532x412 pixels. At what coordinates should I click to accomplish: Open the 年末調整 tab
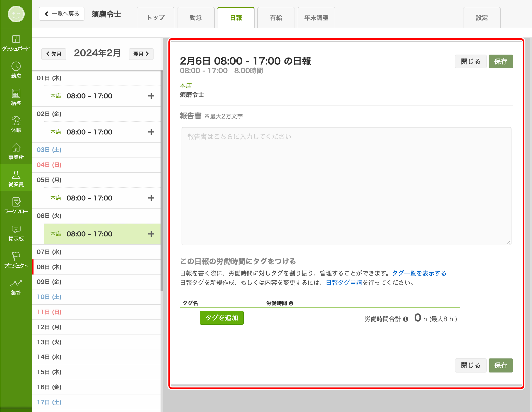[316, 18]
